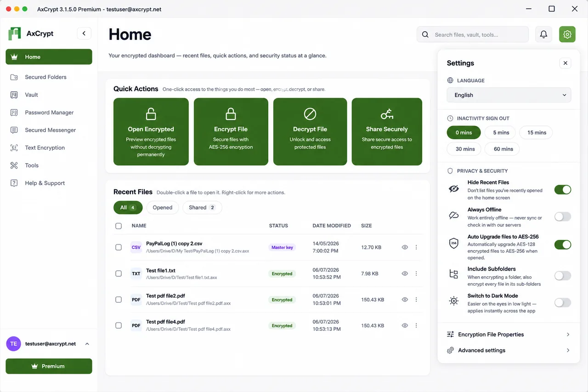The image size is (588, 392).
Task: Select the Shared files tab
Action: [x=202, y=207]
